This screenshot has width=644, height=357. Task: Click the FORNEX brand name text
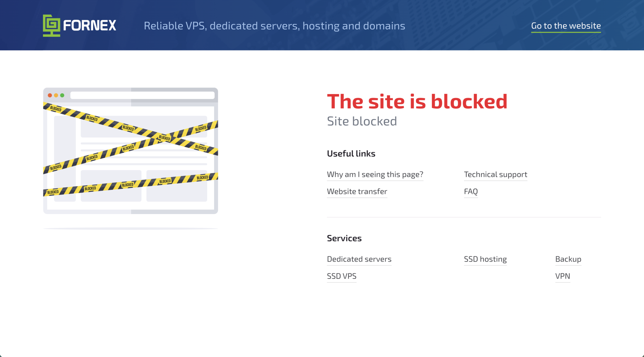[90, 25]
